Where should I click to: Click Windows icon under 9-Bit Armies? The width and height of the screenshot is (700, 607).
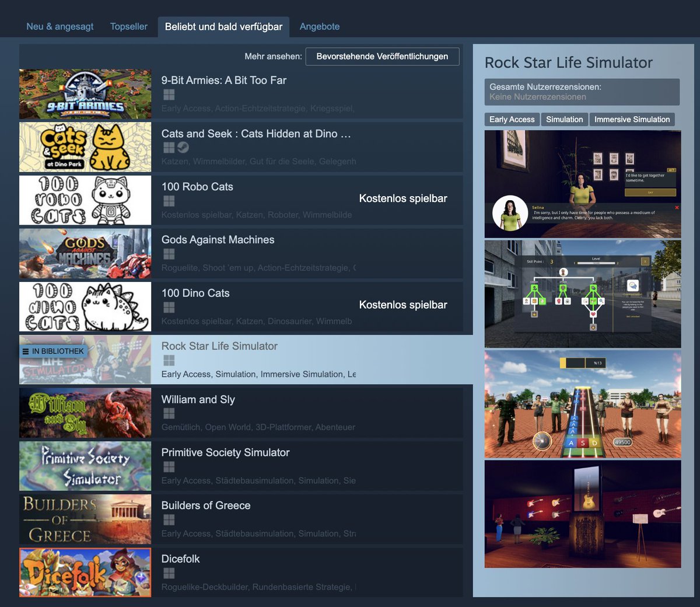[169, 95]
